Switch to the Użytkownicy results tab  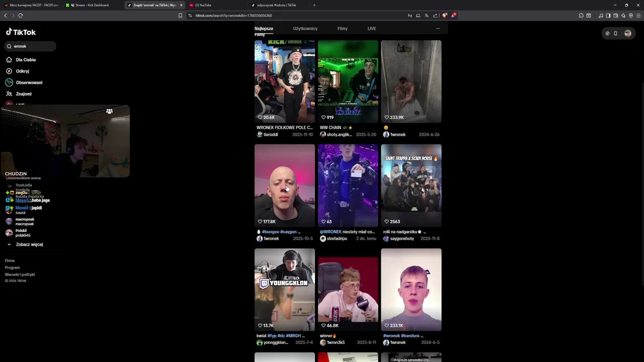pos(305,29)
